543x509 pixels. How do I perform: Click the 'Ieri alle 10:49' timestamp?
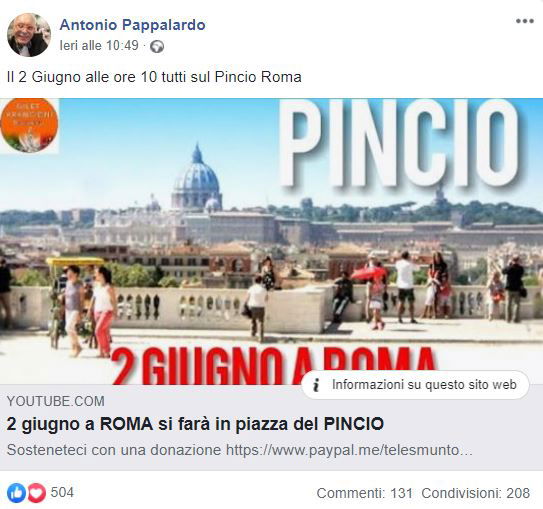99,45
